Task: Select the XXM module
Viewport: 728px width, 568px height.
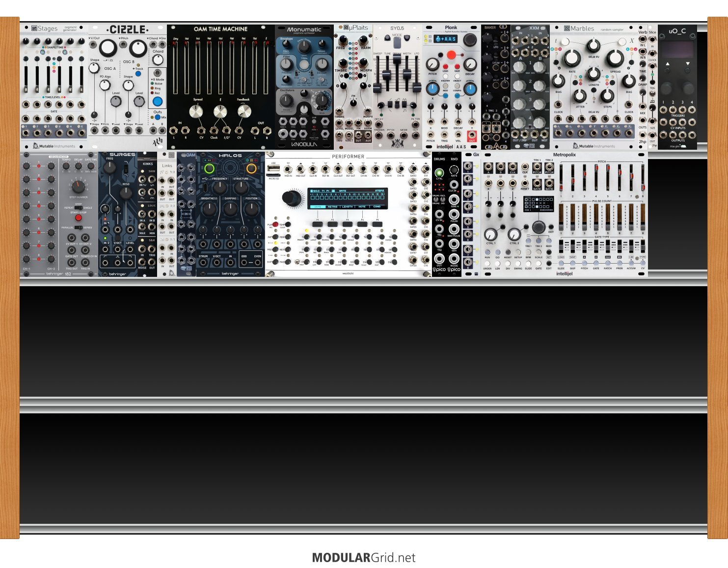Action: point(530,87)
